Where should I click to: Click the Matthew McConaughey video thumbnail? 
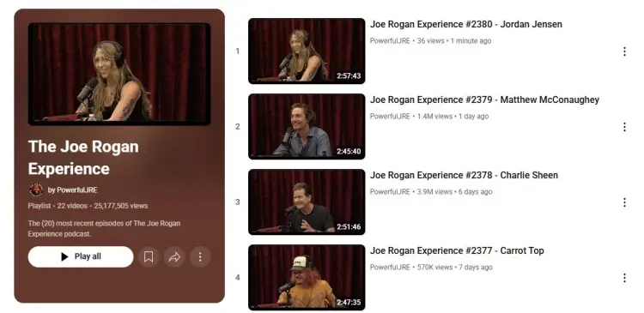(307, 126)
